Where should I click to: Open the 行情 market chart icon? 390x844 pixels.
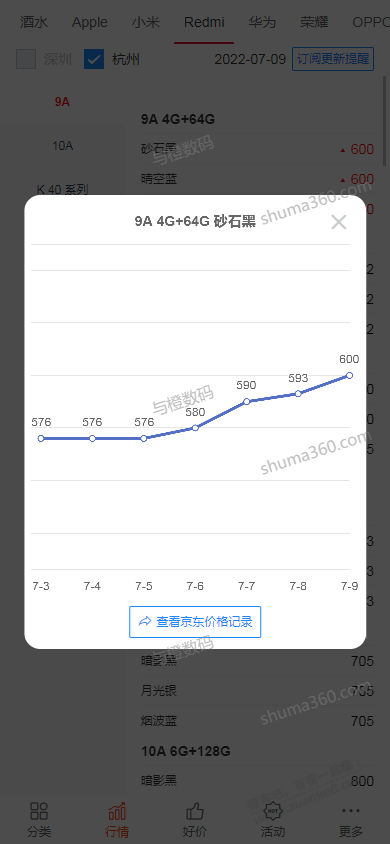point(117,810)
